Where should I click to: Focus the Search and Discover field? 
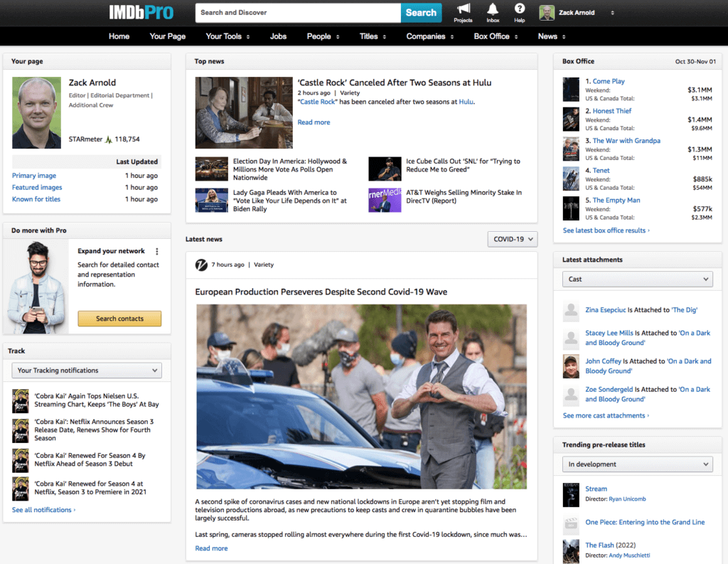pos(298,13)
